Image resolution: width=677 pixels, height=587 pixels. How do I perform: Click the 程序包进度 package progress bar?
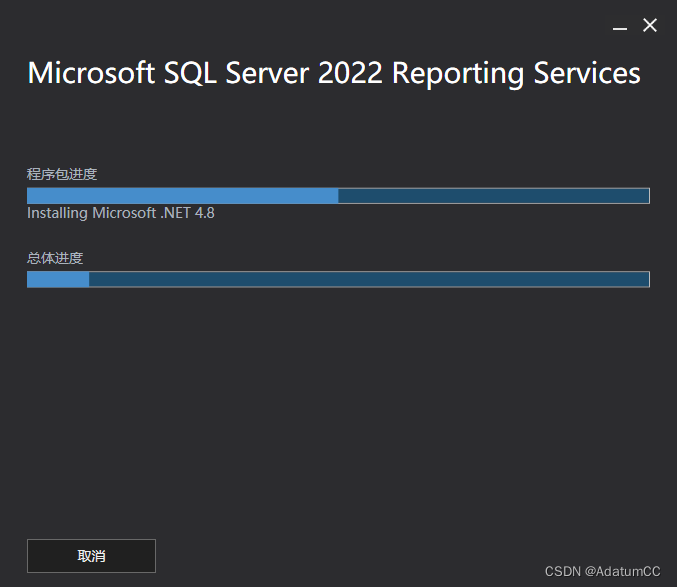pos(338,196)
